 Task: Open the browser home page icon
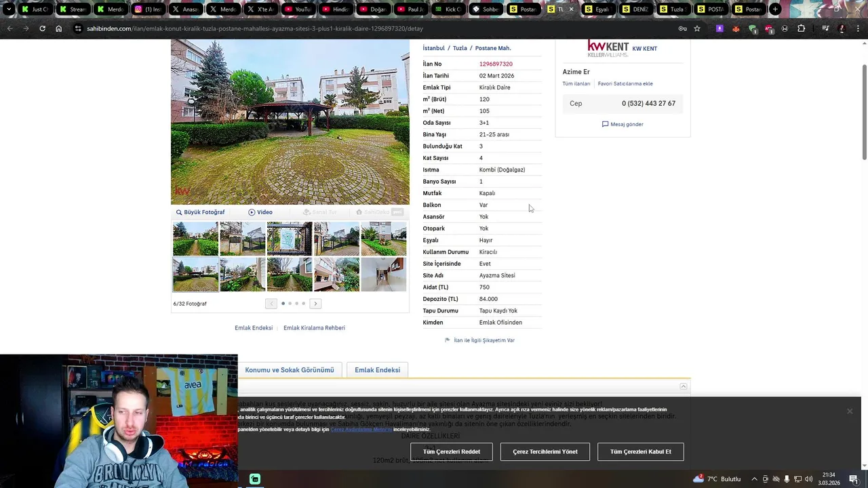[x=58, y=28]
